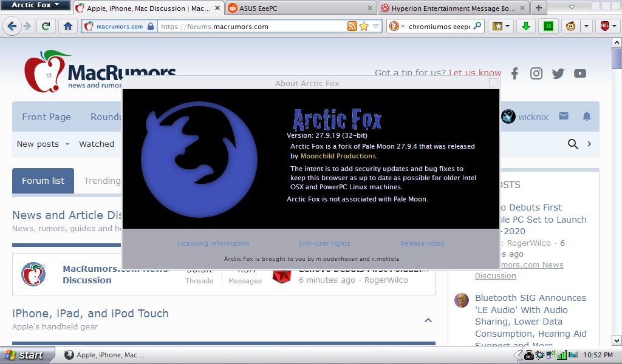This screenshot has width=622, height=364.
Task: Click the RSS feed icon in address bar
Action: click(x=352, y=27)
